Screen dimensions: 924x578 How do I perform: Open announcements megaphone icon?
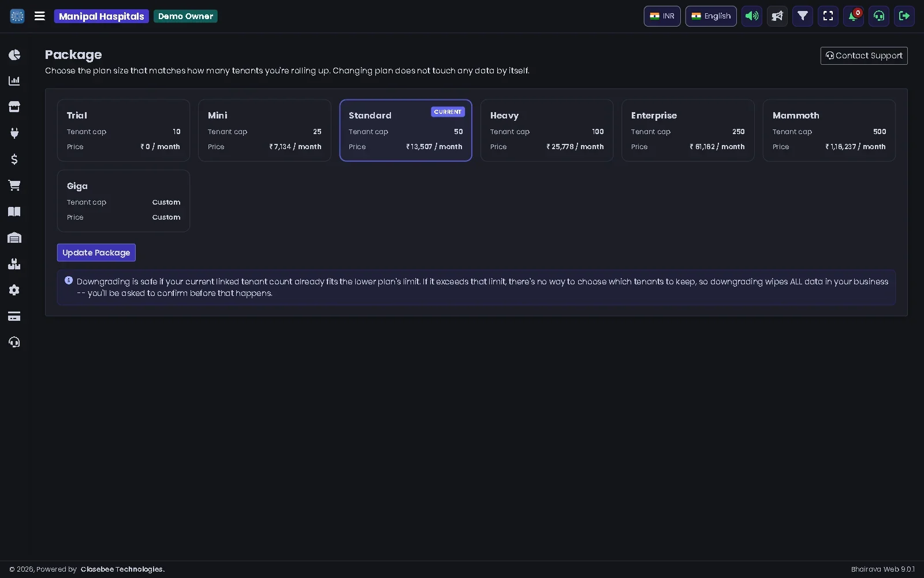click(x=777, y=16)
